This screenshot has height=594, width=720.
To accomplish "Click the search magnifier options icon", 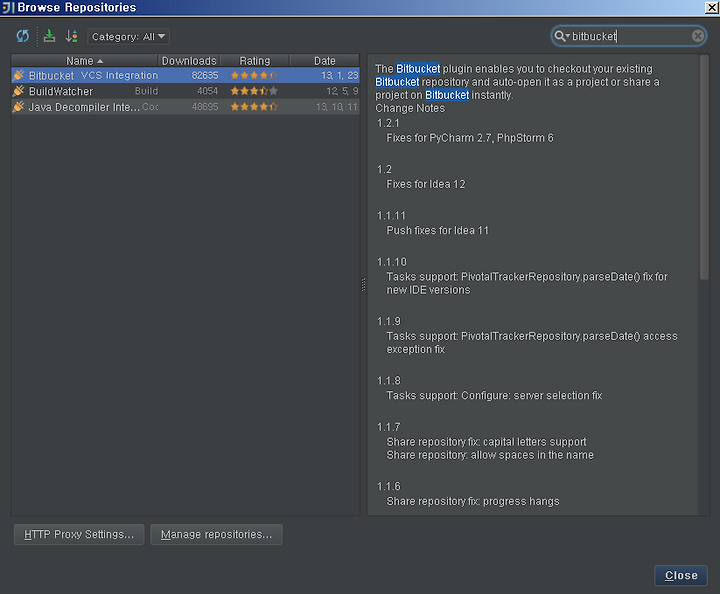I will click(x=561, y=36).
